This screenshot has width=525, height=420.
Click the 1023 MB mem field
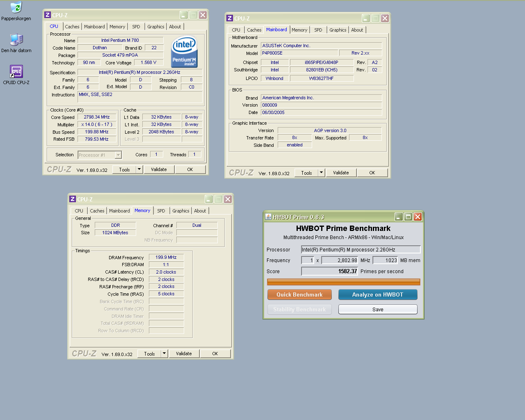386,260
